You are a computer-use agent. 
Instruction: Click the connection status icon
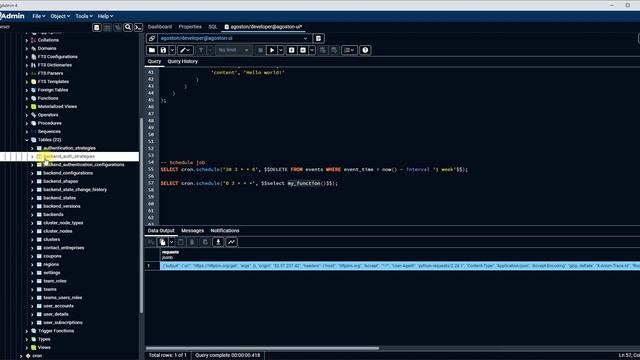[152, 38]
